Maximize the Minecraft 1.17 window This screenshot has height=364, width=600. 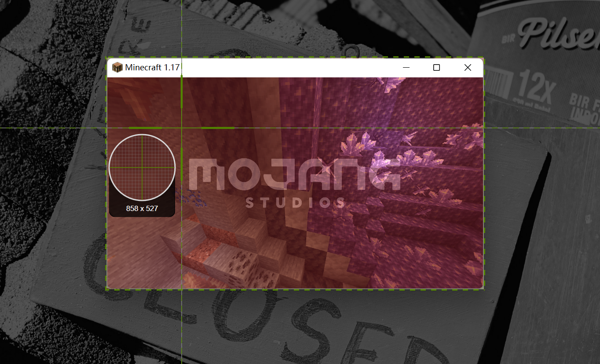436,67
